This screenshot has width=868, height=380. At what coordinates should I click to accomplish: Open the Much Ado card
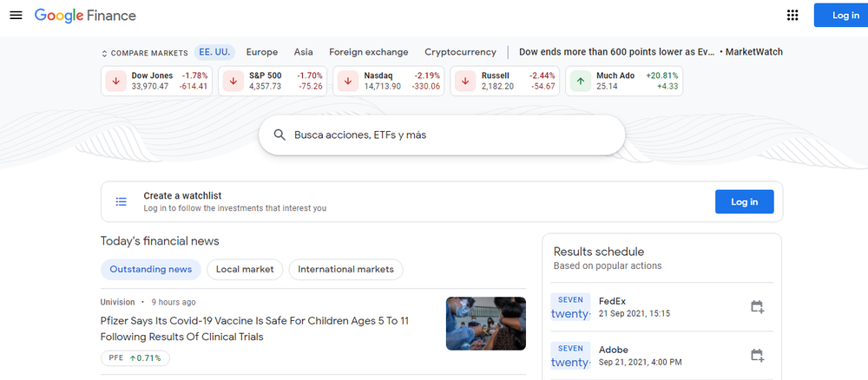click(x=624, y=81)
